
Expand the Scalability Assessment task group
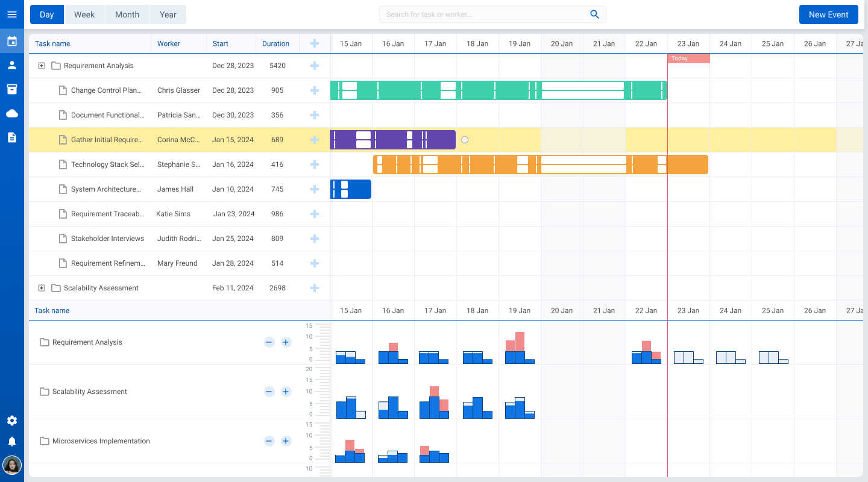click(42, 288)
